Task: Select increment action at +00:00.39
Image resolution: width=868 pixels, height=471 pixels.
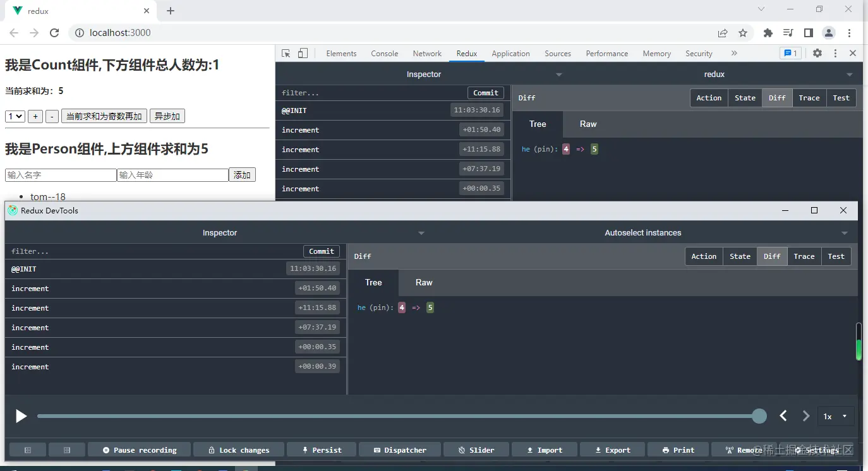Action: click(176, 367)
